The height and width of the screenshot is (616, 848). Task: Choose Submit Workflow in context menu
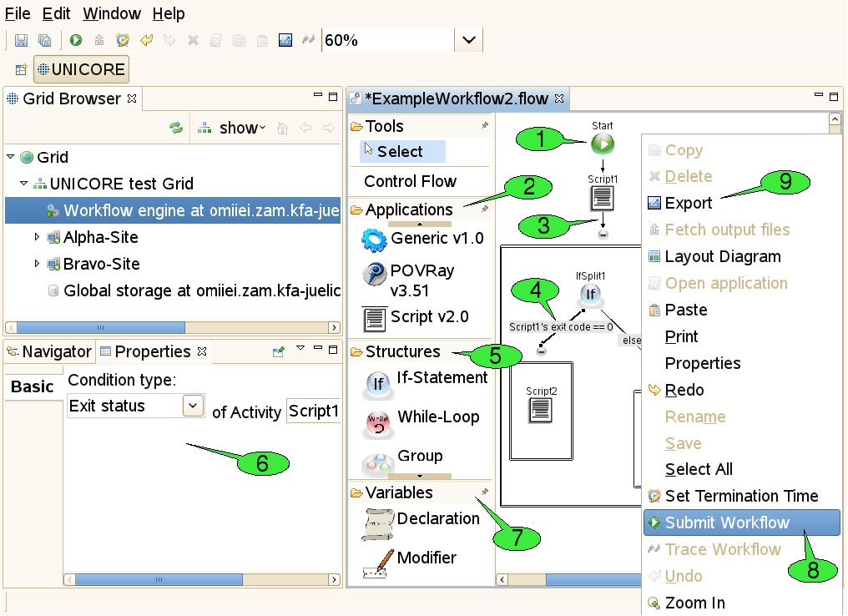click(x=742, y=523)
